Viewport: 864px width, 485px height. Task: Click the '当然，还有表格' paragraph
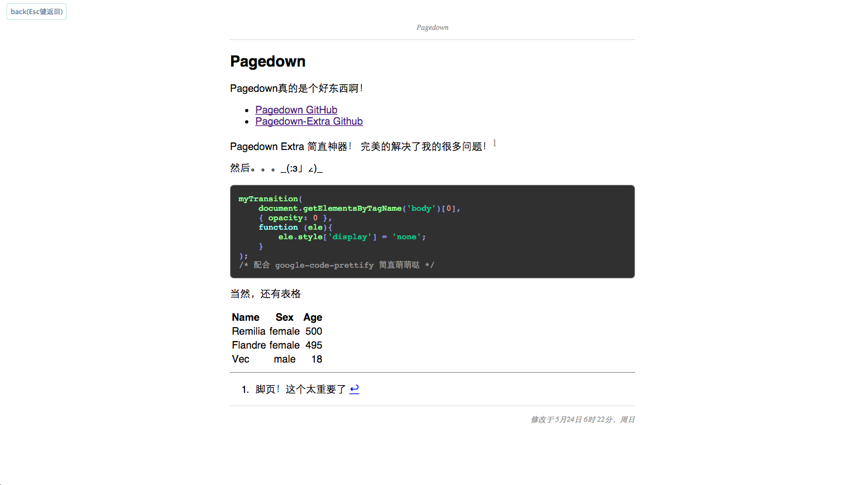pyautogui.click(x=266, y=294)
